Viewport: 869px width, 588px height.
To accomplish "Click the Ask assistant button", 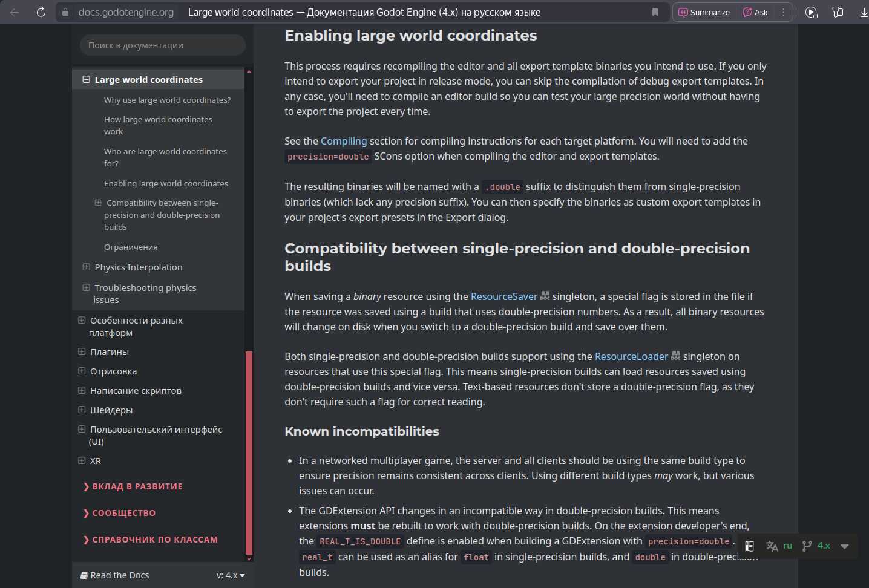I will pyautogui.click(x=755, y=12).
